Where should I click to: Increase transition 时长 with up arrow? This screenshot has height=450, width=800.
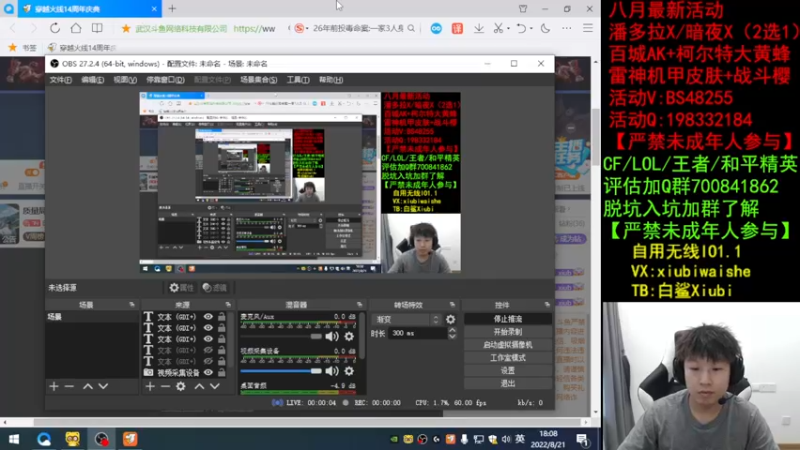[x=452, y=330]
